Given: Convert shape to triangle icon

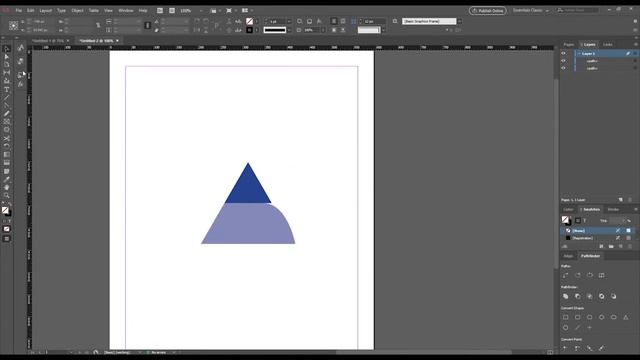Looking at the screenshot, I should pyautogui.click(x=626, y=317).
